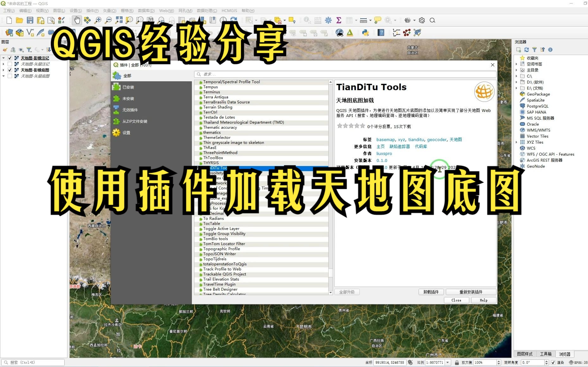
Task: Expand the XYZ Tiles node
Action: tap(516, 142)
